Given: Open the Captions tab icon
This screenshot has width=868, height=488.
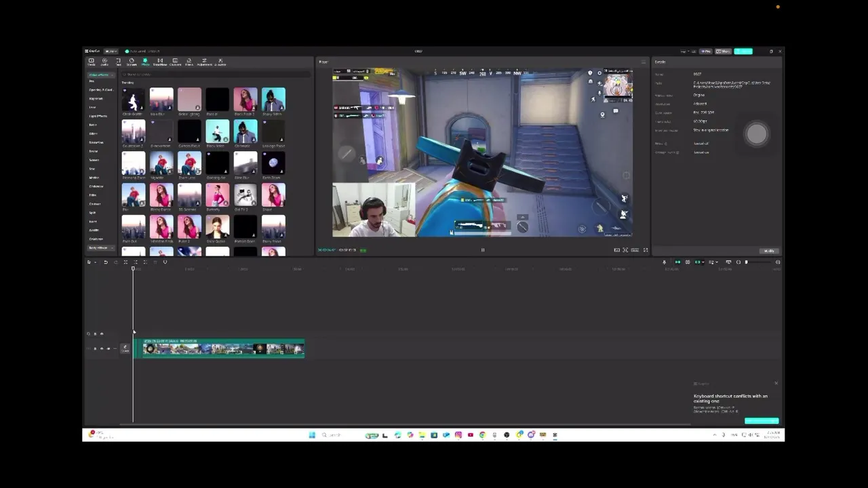Looking at the screenshot, I should click(x=175, y=61).
